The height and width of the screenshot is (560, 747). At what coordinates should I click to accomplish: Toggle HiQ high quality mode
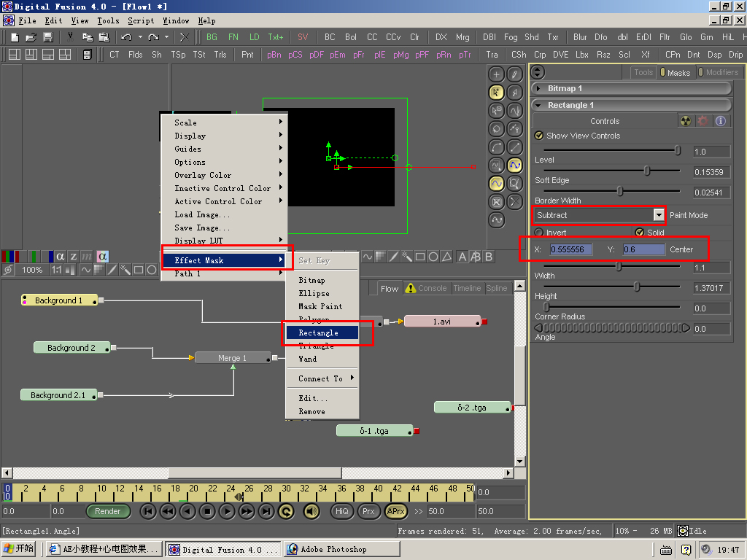point(342,511)
